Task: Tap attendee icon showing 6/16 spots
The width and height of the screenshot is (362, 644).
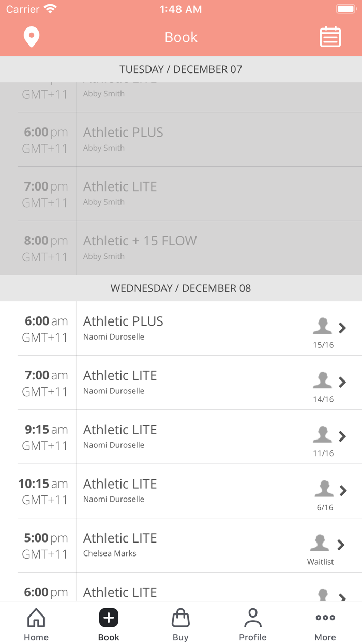Action: tap(324, 489)
